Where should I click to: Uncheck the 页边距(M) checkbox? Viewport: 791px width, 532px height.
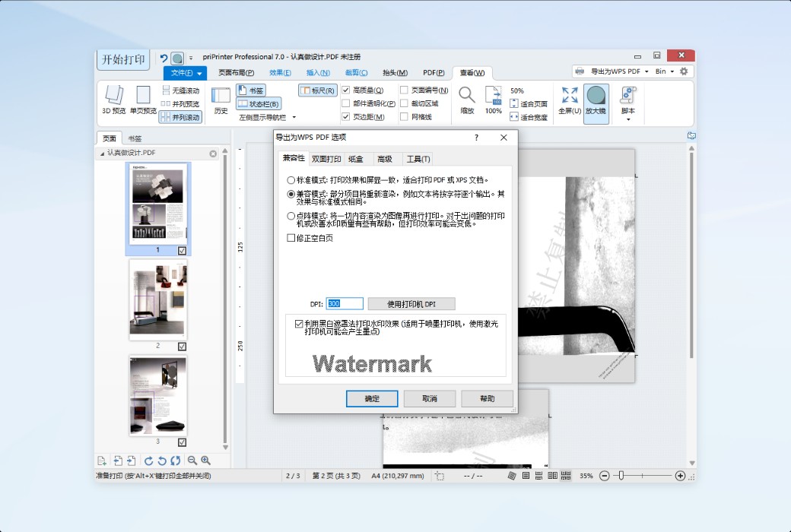(346, 116)
